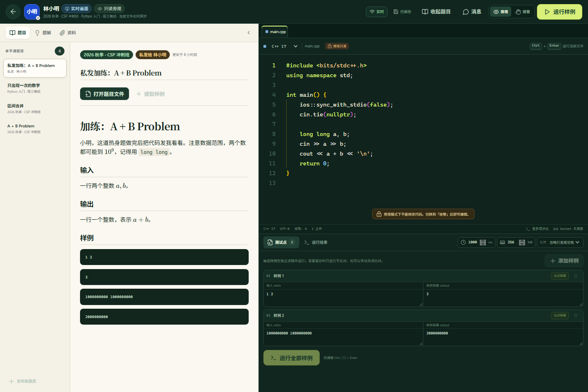Delete 样例 1 with trash icon
The width and height of the screenshot is (588, 392).
click(576, 276)
